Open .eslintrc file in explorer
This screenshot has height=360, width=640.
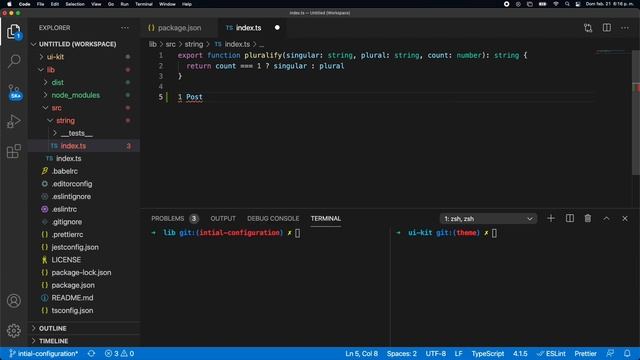click(64, 209)
